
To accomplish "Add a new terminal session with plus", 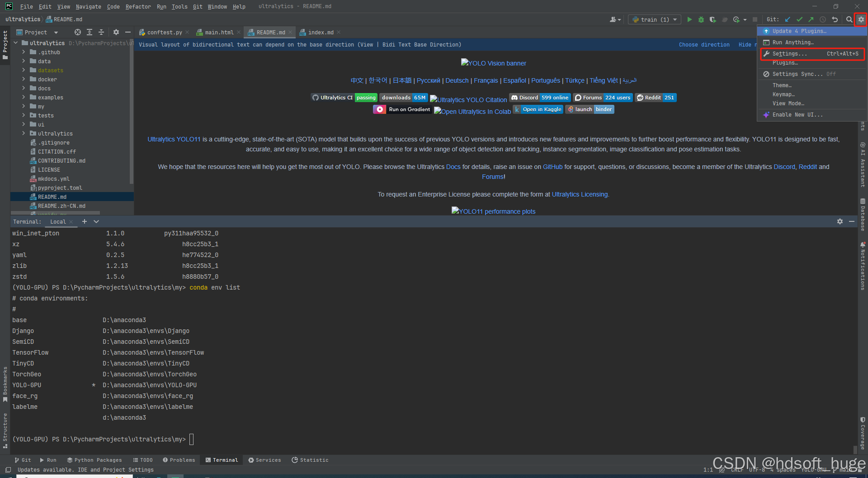I will (x=85, y=221).
